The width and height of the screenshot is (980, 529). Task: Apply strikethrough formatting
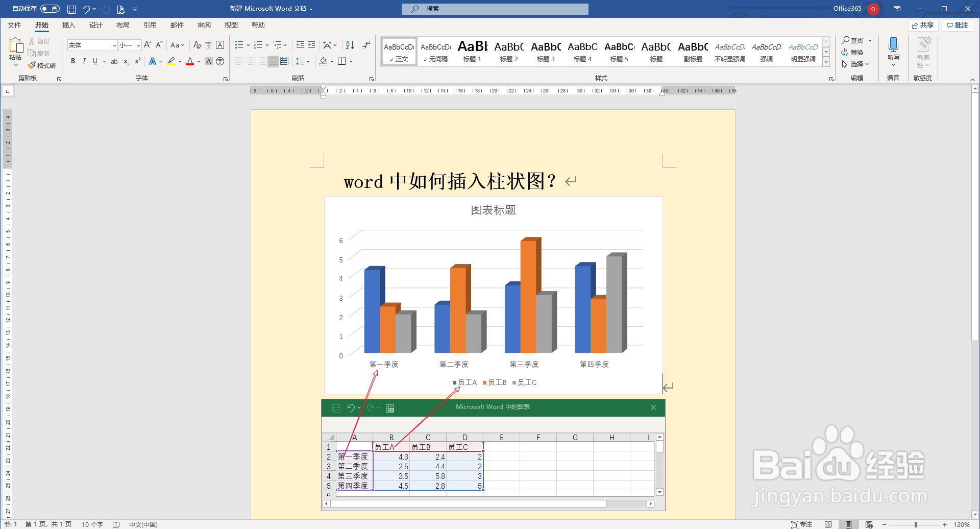pyautogui.click(x=114, y=61)
